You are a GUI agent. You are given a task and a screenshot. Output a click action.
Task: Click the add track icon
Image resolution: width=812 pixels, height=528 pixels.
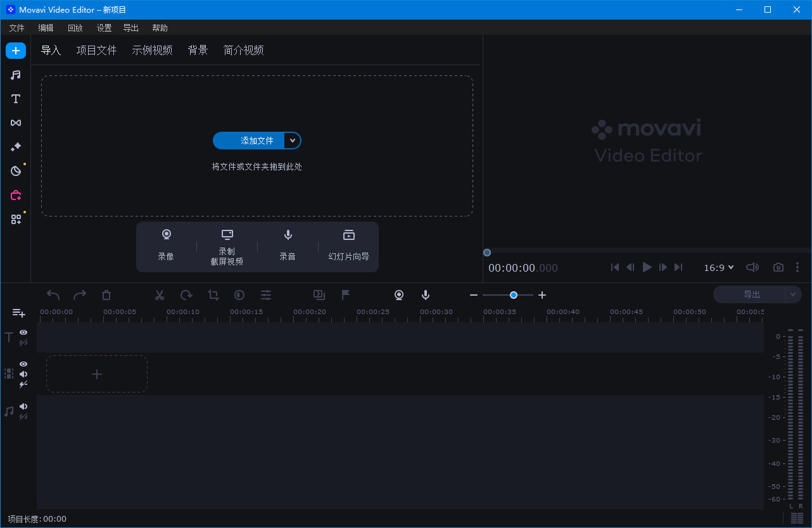pos(19,313)
